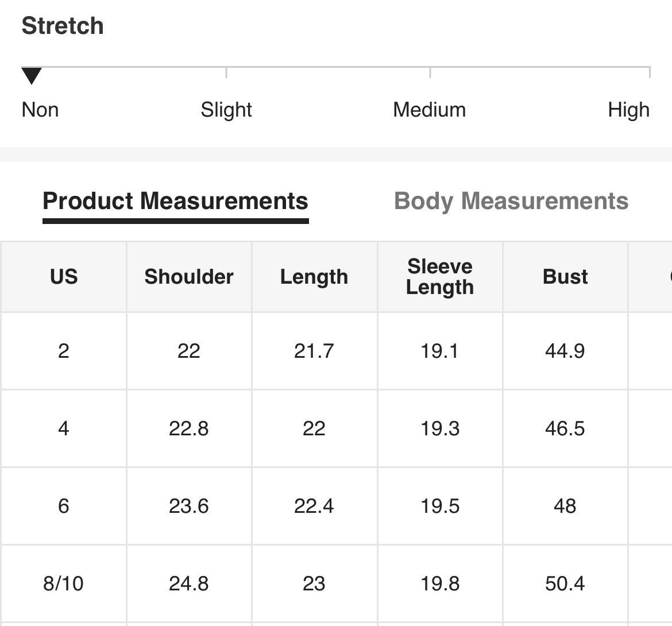Click the High stretch label
This screenshot has height=626, width=672.
coord(629,110)
